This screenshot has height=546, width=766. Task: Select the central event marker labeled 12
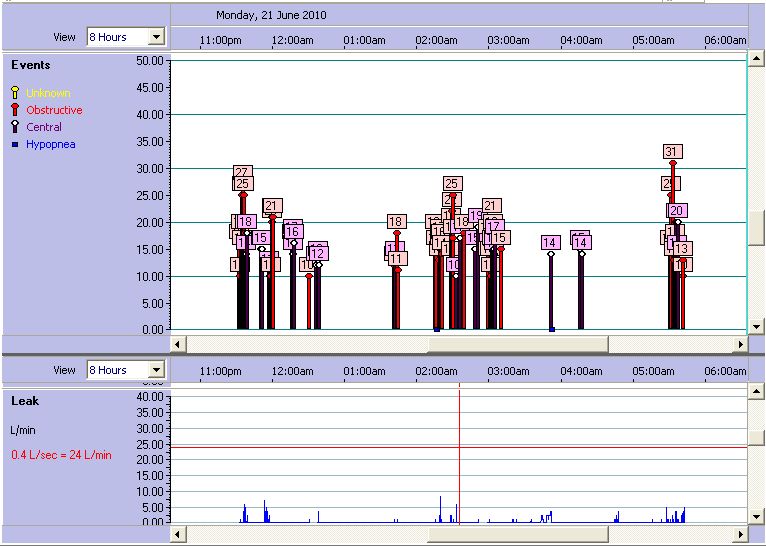[x=318, y=253]
